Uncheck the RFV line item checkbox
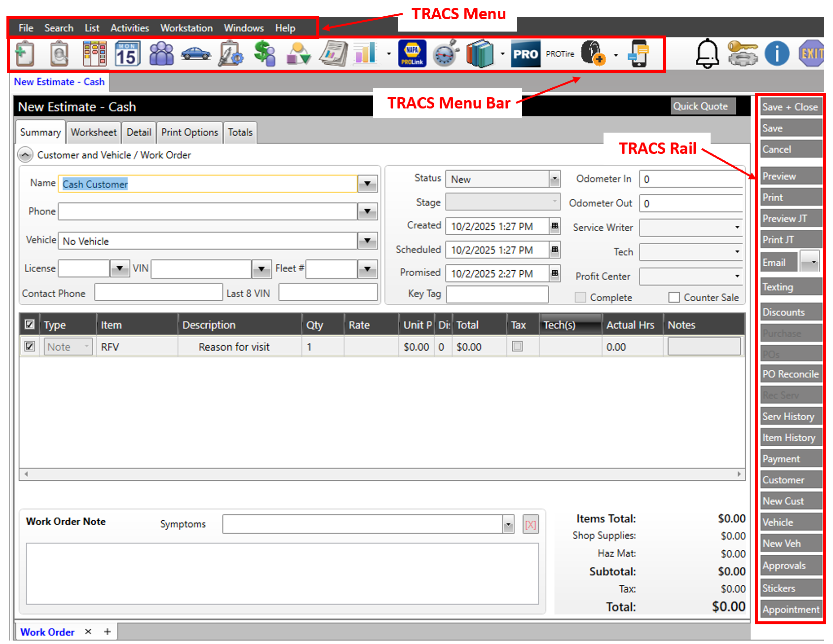The width and height of the screenshot is (833, 644). tap(29, 346)
